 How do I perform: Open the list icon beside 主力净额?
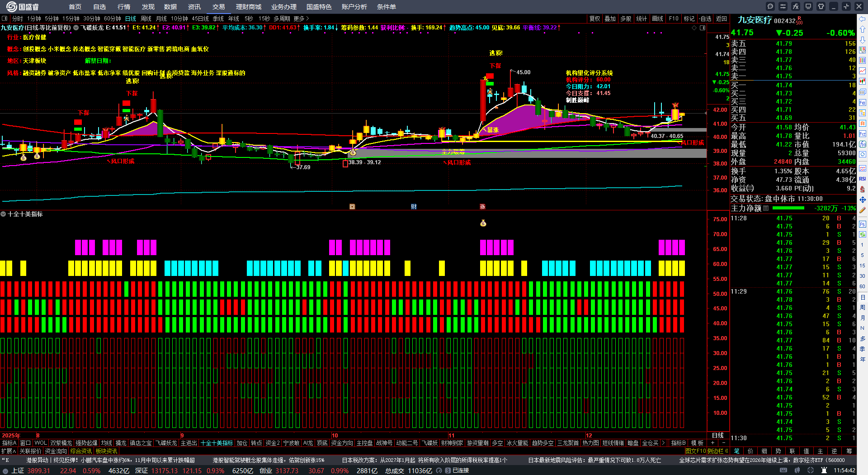(x=766, y=208)
